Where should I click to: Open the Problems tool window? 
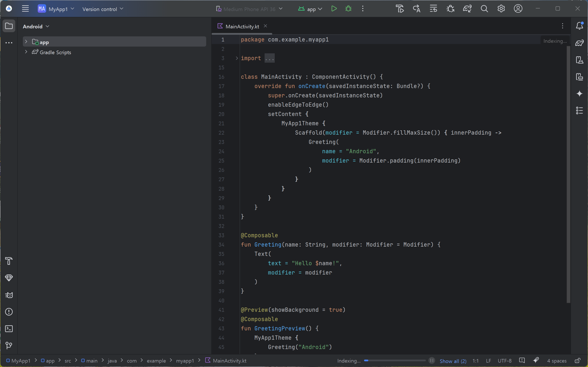tap(9, 312)
